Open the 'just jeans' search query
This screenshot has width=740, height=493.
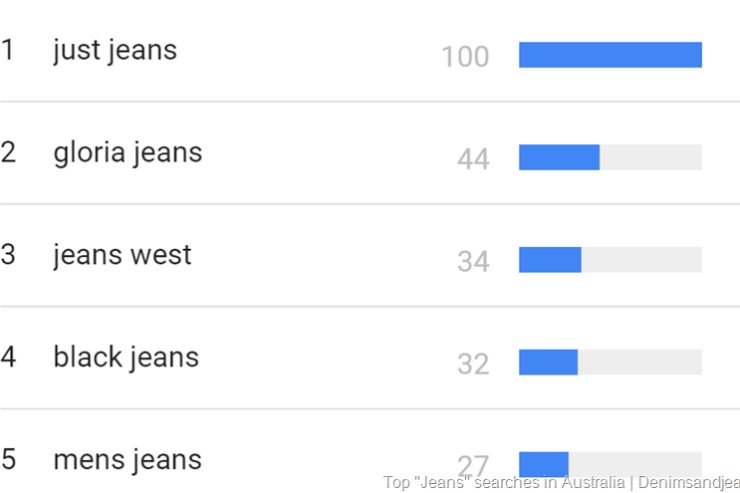pos(115,51)
